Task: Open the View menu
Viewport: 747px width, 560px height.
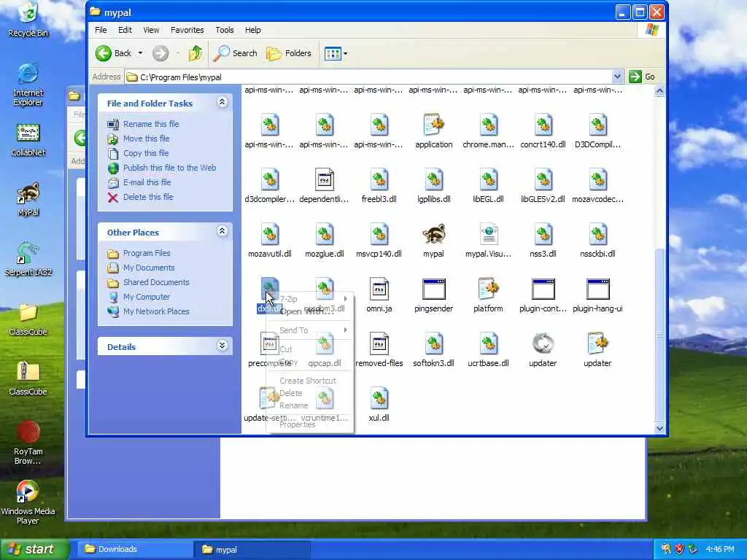Action: point(151,30)
